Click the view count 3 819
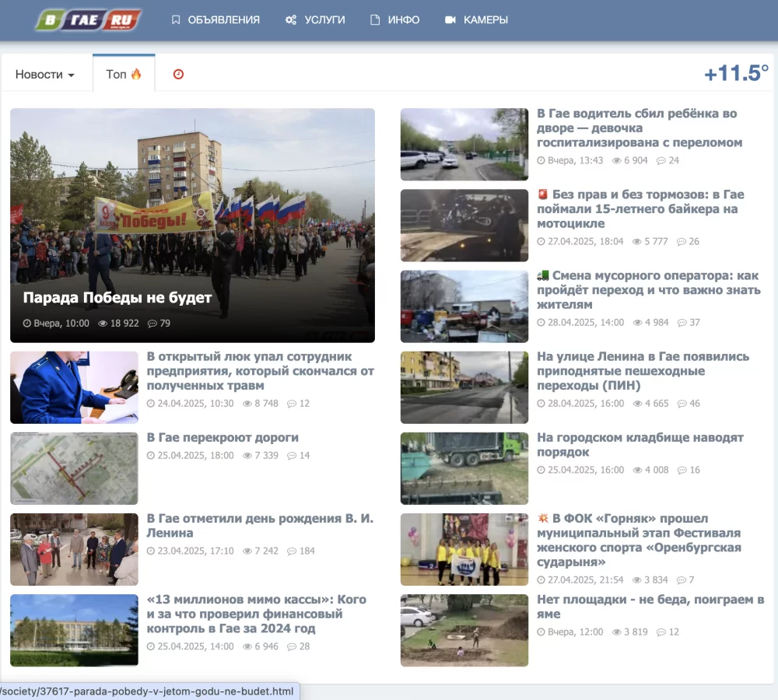The width and height of the screenshot is (778, 700). point(636,632)
